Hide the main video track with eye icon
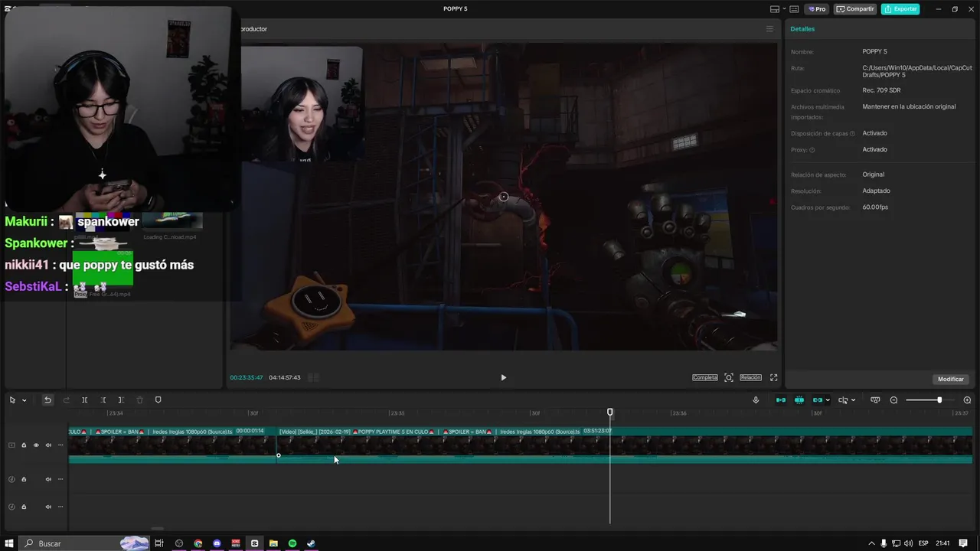 [x=36, y=445]
